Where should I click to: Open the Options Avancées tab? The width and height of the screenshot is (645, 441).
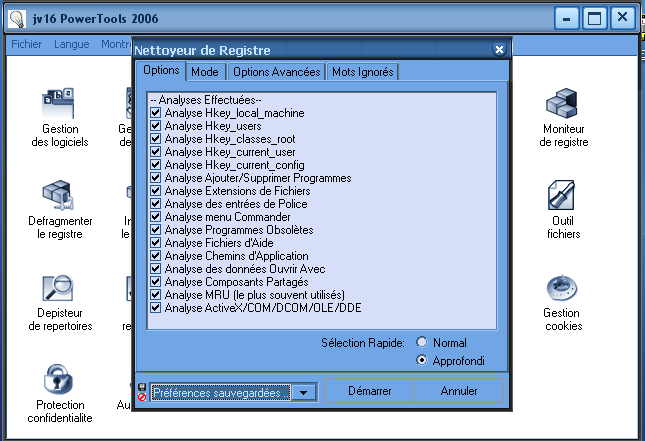click(276, 72)
